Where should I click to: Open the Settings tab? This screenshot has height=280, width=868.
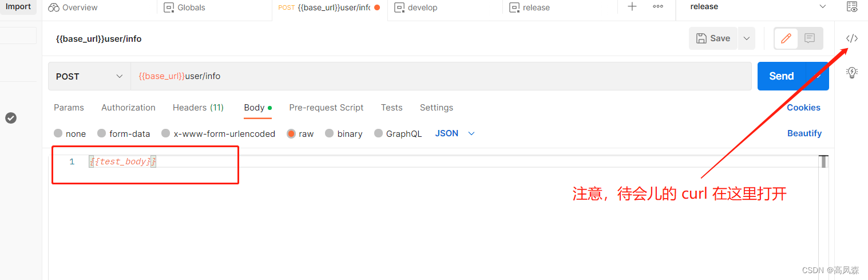437,108
